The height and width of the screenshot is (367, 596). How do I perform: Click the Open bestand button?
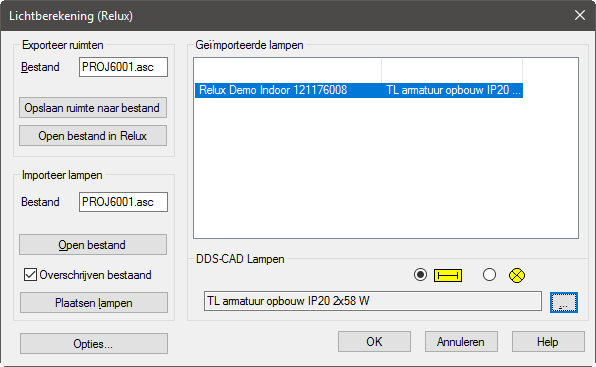coord(93,245)
